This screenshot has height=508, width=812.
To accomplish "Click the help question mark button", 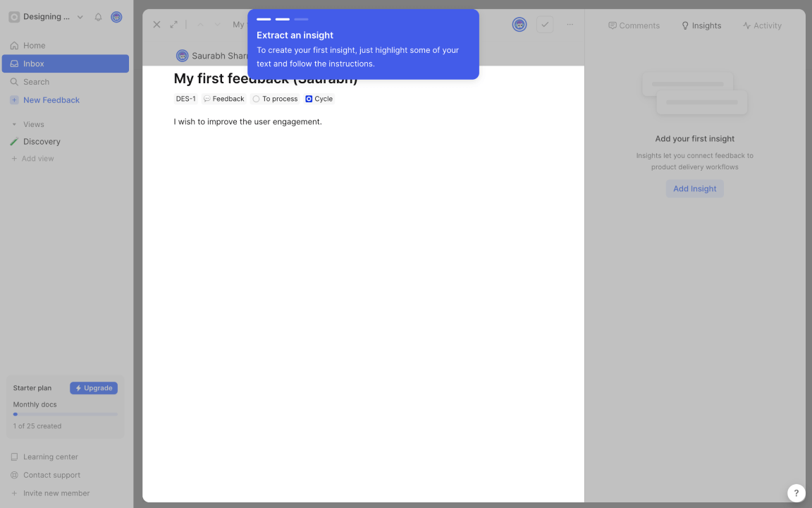I will pos(796,493).
